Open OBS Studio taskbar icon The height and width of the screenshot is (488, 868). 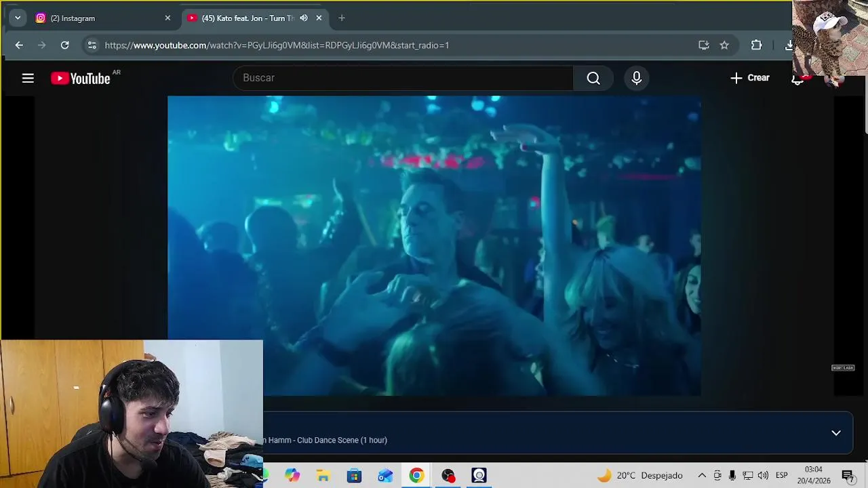(x=448, y=476)
